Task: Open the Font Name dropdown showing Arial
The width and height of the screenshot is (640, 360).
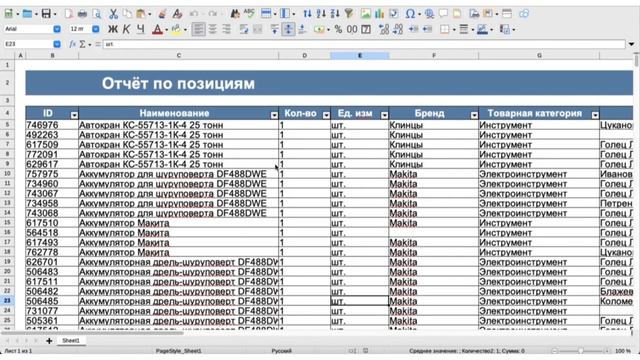Action: click(57, 29)
